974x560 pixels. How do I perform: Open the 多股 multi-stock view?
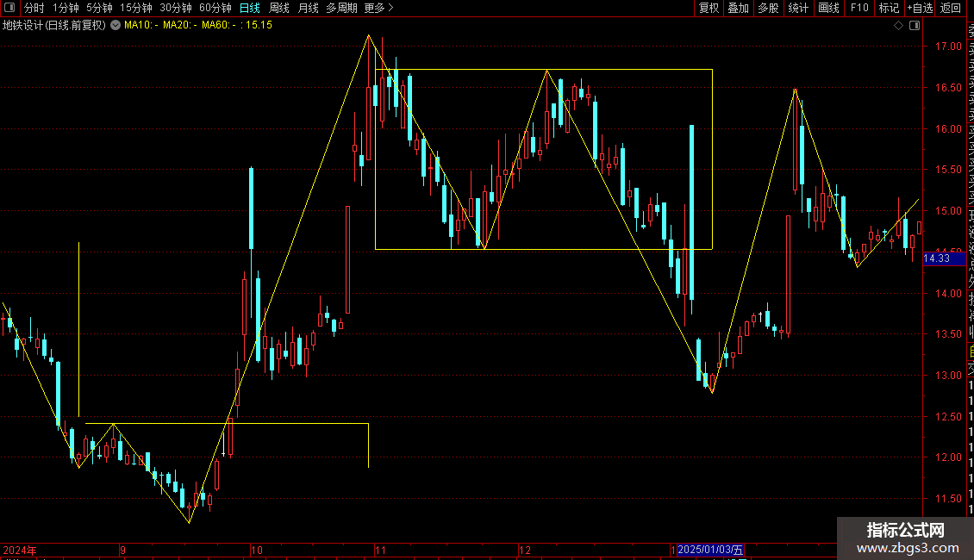click(768, 8)
